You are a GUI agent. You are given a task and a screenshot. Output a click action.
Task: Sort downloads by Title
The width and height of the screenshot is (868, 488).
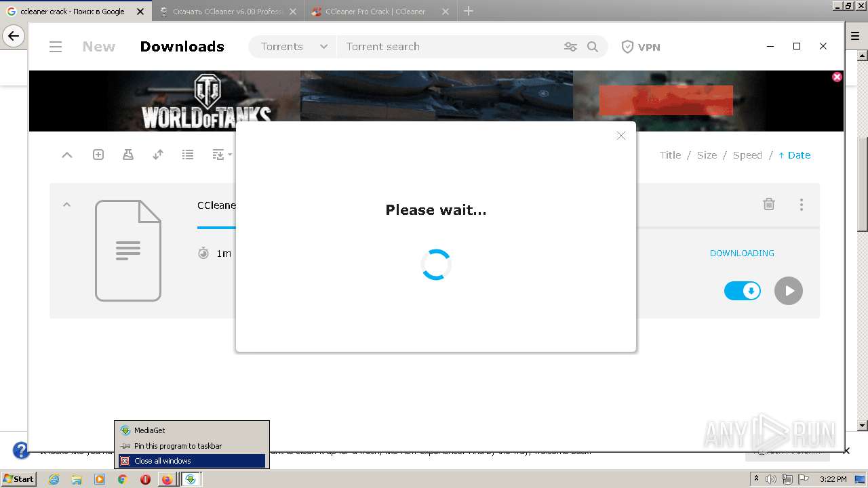(x=670, y=155)
